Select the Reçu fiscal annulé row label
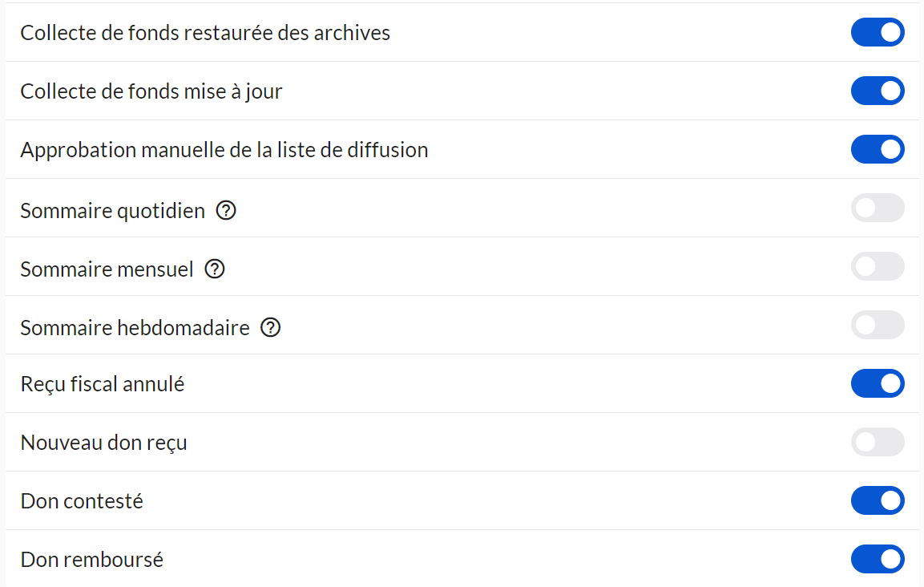Viewport: 924px width, 587px height. pos(102,384)
